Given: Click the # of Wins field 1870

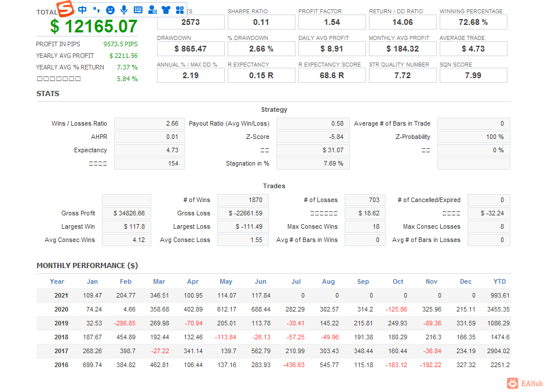Looking at the screenshot, I should [x=243, y=200].
